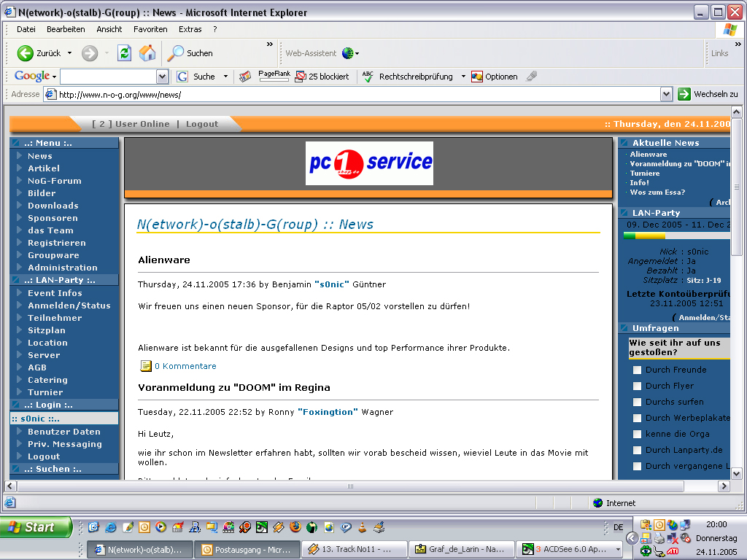Click the browser Back arrow icon

(x=26, y=53)
